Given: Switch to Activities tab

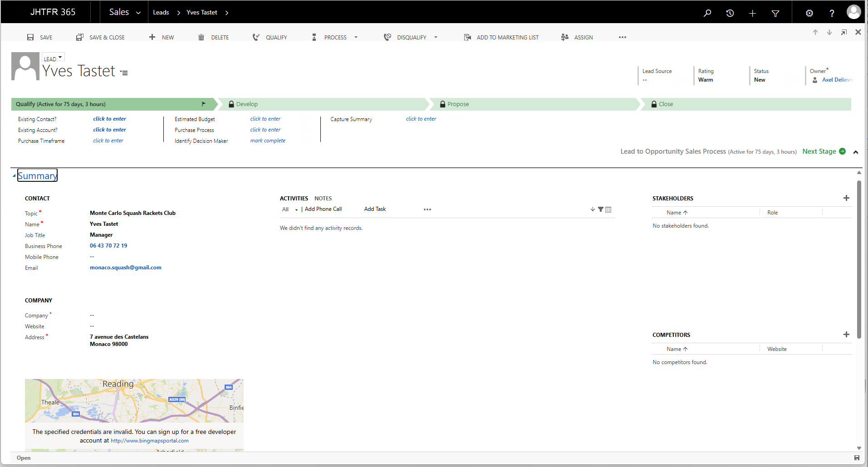Looking at the screenshot, I should tap(294, 199).
